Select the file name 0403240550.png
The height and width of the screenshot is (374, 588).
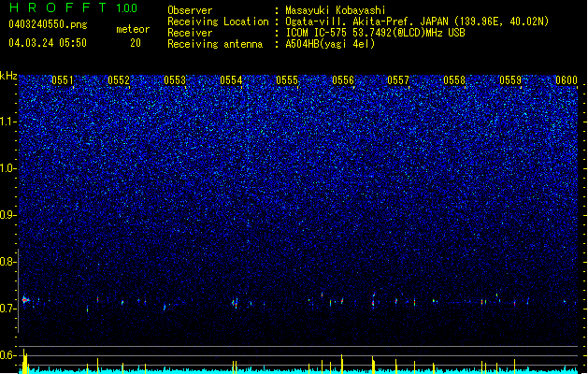click(x=48, y=24)
